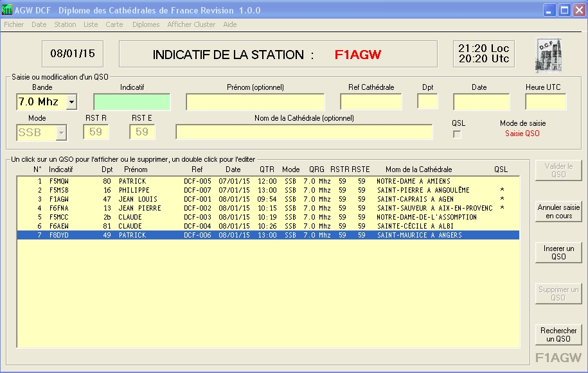588x373 pixels.
Task: Focus the Ref Cathédrale field
Action: point(371,102)
